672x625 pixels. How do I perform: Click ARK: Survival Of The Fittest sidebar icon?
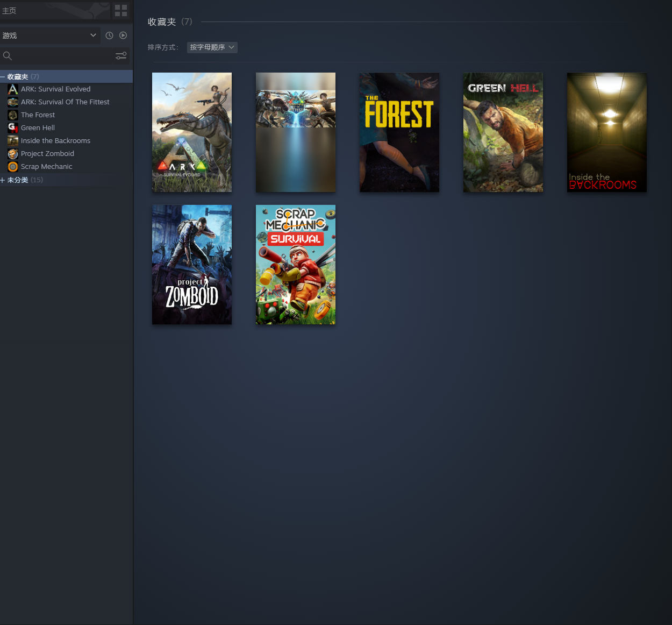tap(13, 102)
